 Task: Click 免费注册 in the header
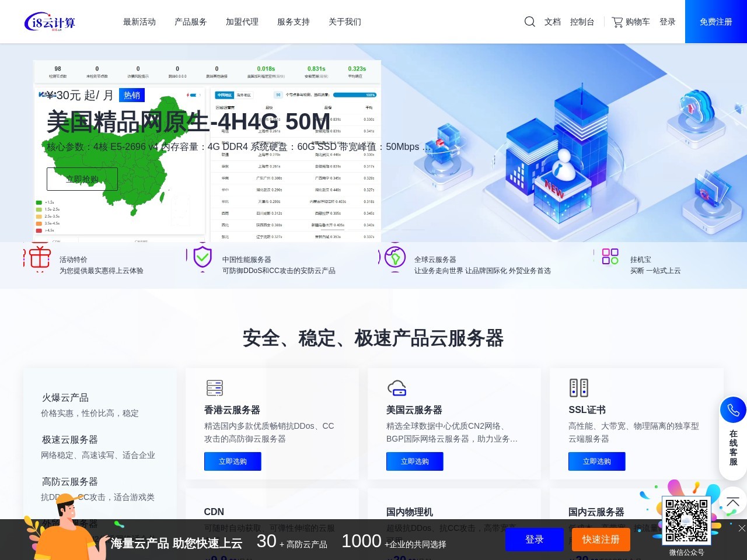pyautogui.click(x=715, y=22)
